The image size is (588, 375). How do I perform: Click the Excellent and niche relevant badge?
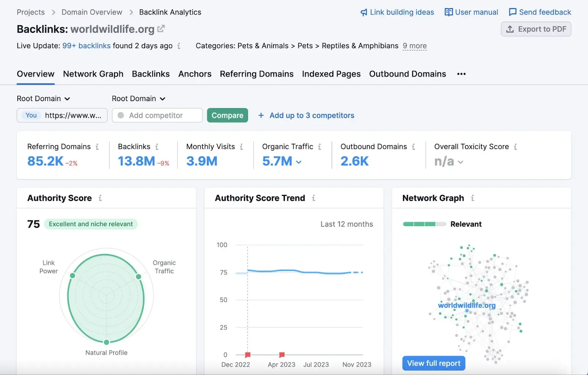pyautogui.click(x=91, y=224)
